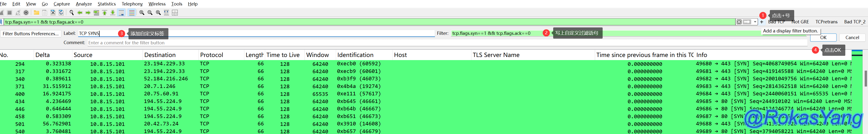
Task: Click the packet list vertical scrollbar
Action: point(865,78)
